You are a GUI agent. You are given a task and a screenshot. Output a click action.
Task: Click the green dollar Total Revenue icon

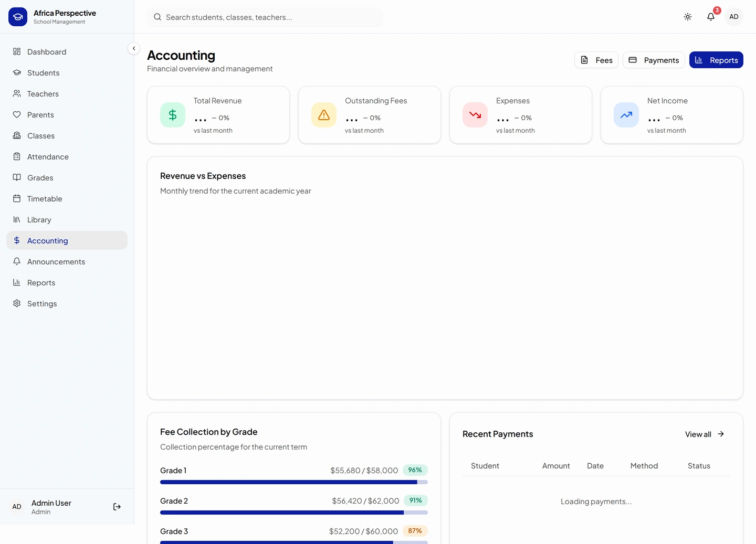point(173,115)
